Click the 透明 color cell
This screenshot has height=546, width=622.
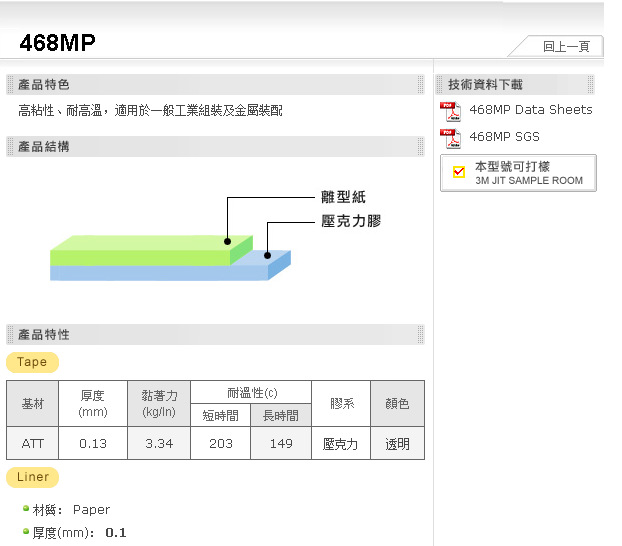(397, 443)
